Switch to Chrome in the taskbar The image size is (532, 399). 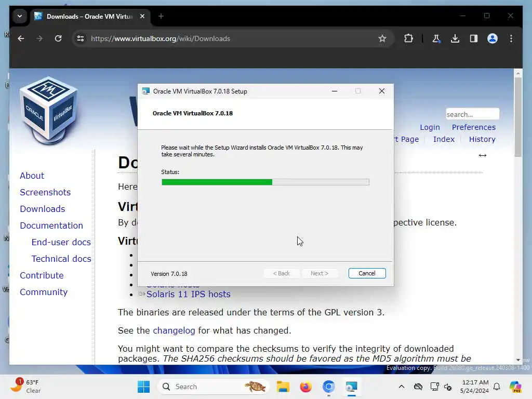[x=328, y=387]
